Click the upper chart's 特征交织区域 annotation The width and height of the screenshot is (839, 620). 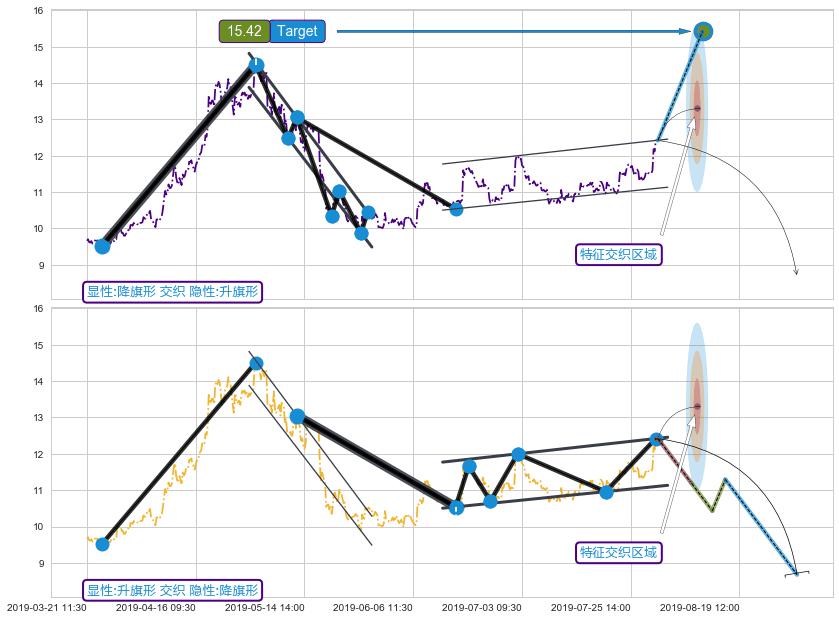click(x=619, y=254)
